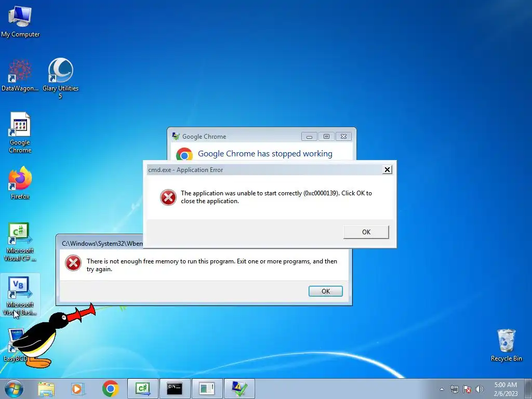This screenshot has height=399, width=532.
Task: Select the Microsoft Visual Basic desktop shortcut
Action: tap(20, 296)
